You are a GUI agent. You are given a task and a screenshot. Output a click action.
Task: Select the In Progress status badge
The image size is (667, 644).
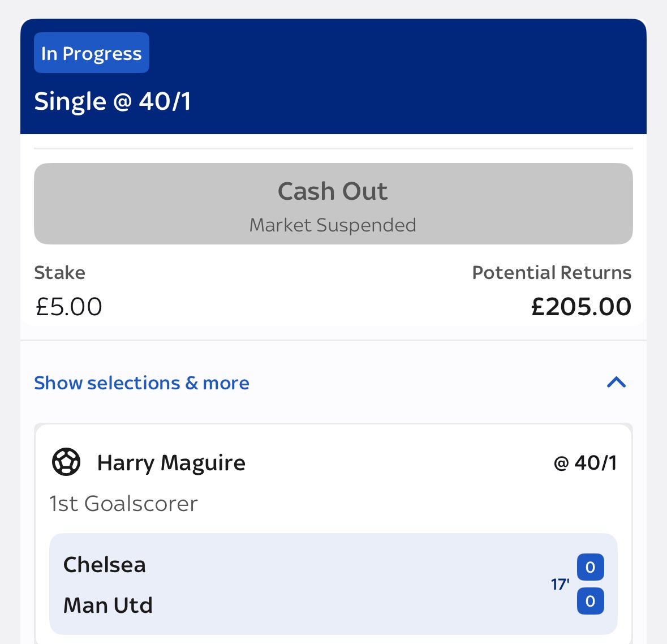[x=92, y=53]
